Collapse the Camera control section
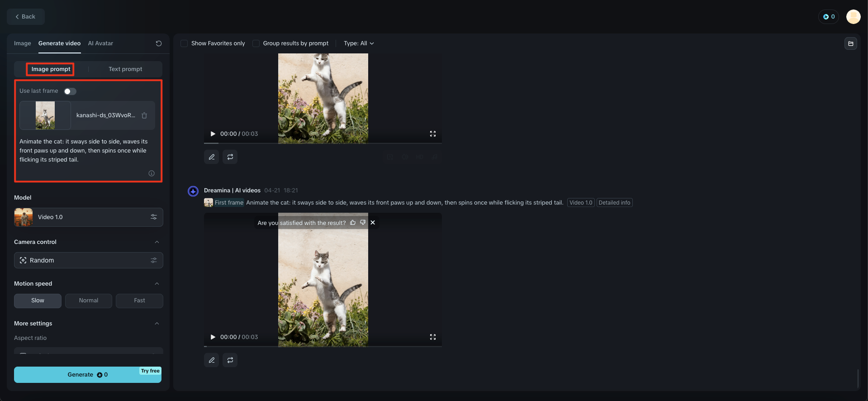868x401 pixels. pos(157,242)
